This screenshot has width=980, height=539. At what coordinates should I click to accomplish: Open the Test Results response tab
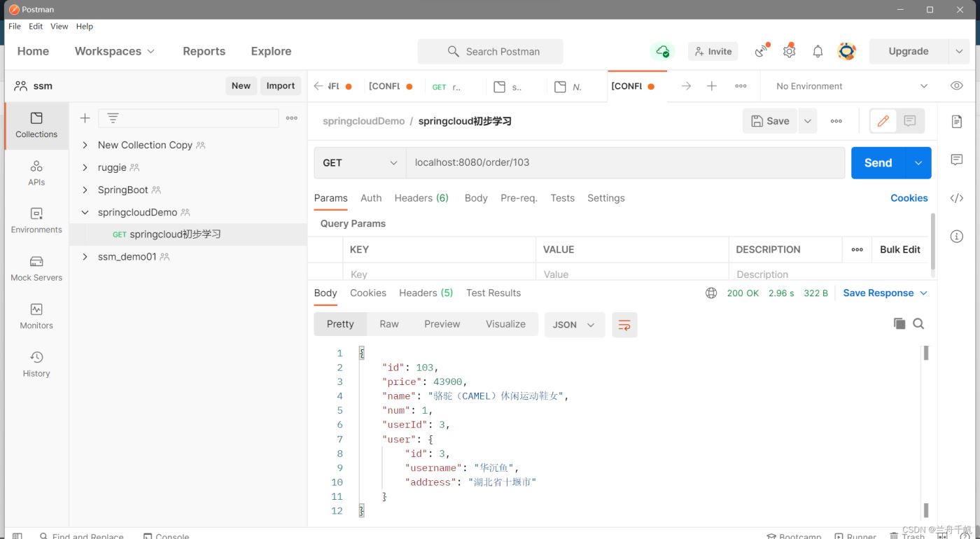coord(493,293)
